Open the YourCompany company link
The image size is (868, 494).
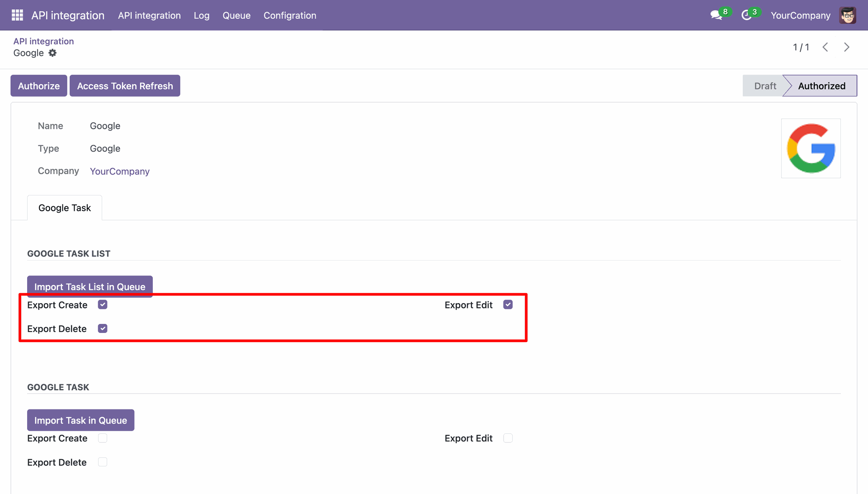pyautogui.click(x=120, y=171)
